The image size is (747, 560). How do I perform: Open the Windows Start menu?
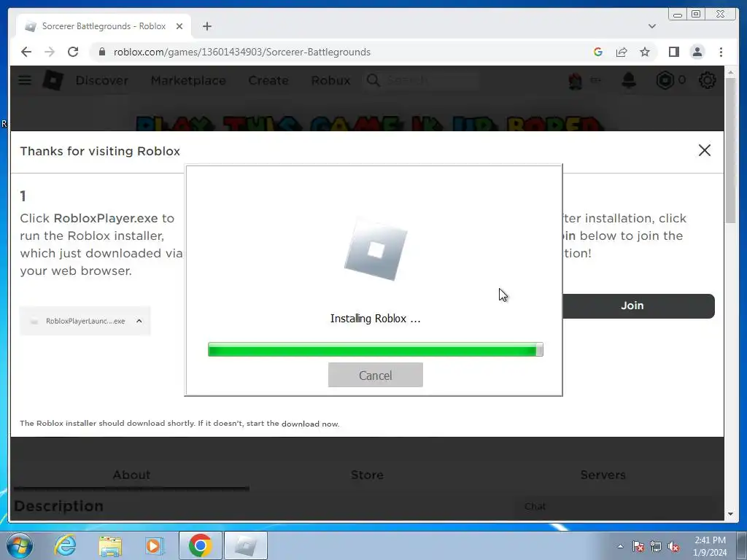(x=20, y=545)
